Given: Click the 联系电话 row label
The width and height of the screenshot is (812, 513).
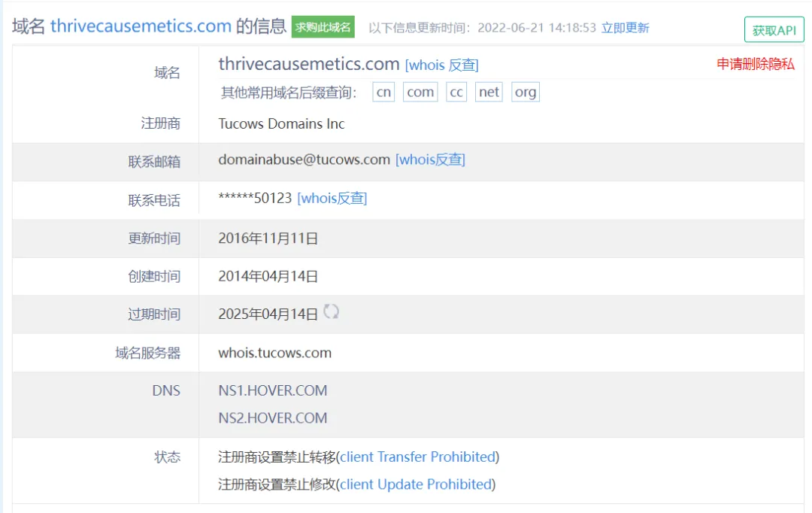Looking at the screenshot, I should 154,200.
